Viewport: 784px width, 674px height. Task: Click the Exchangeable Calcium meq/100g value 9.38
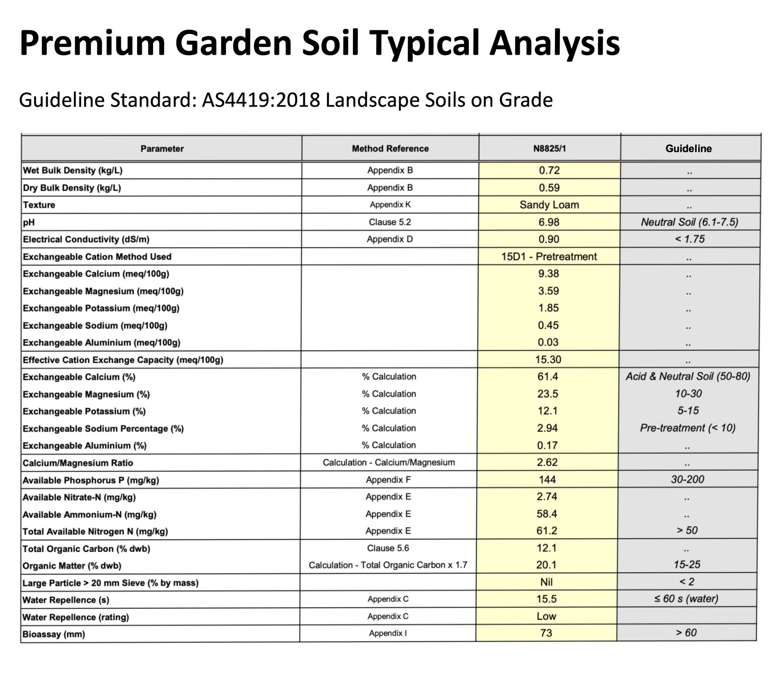[547, 274]
